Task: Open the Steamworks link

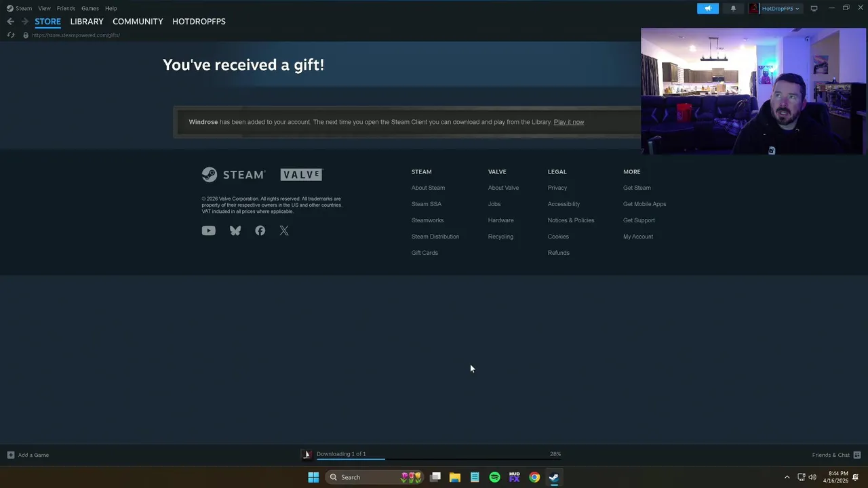Action: (427, 220)
